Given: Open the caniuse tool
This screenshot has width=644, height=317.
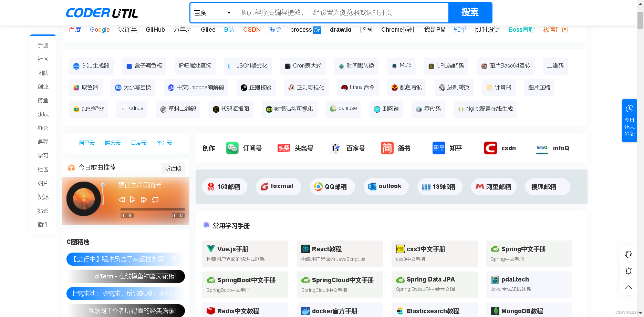Looking at the screenshot, I should [343, 109].
